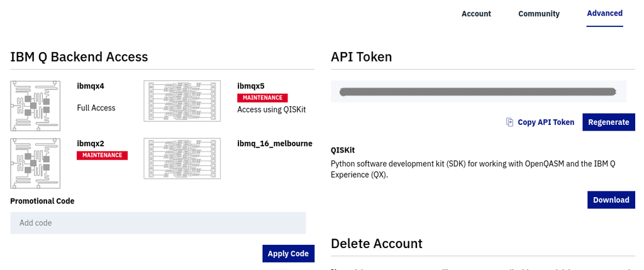Click the ibmqx2 chip thumbnail
The width and height of the screenshot is (644, 270).
35,163
